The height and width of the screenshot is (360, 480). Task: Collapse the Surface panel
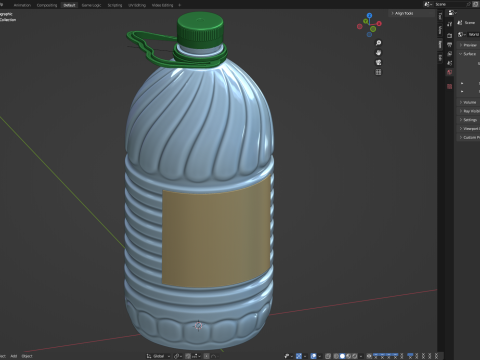(468, 54)
